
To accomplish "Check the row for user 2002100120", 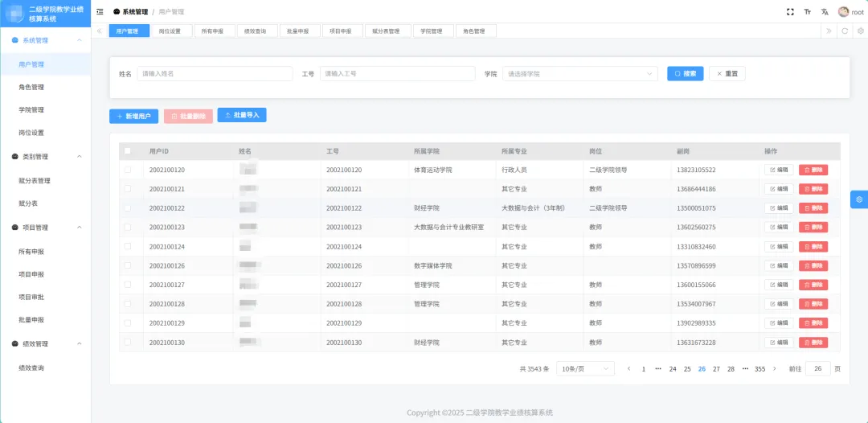I will [128, 170].
